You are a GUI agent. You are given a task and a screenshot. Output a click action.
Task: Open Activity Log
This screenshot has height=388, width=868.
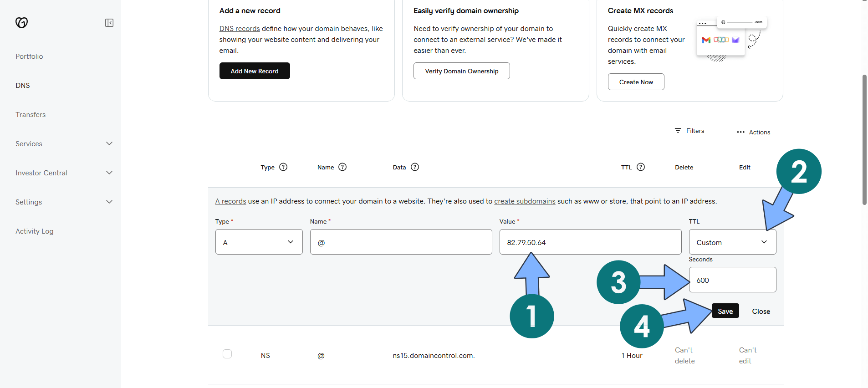[x=35, y=231]
